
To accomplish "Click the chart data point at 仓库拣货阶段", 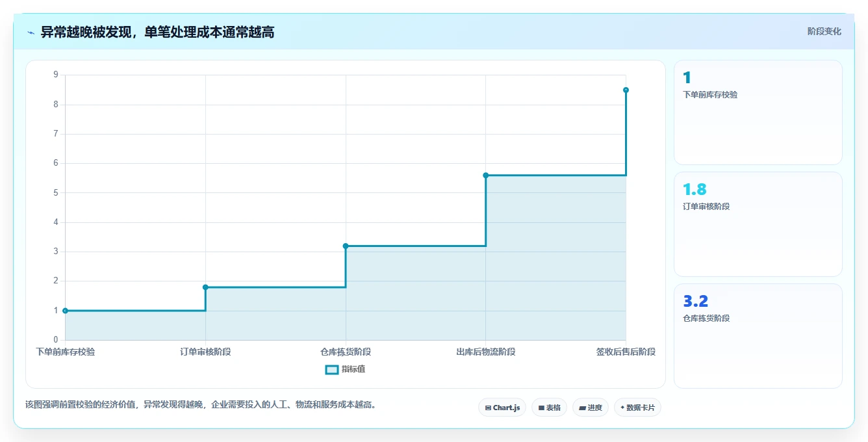I will point(346,246).
